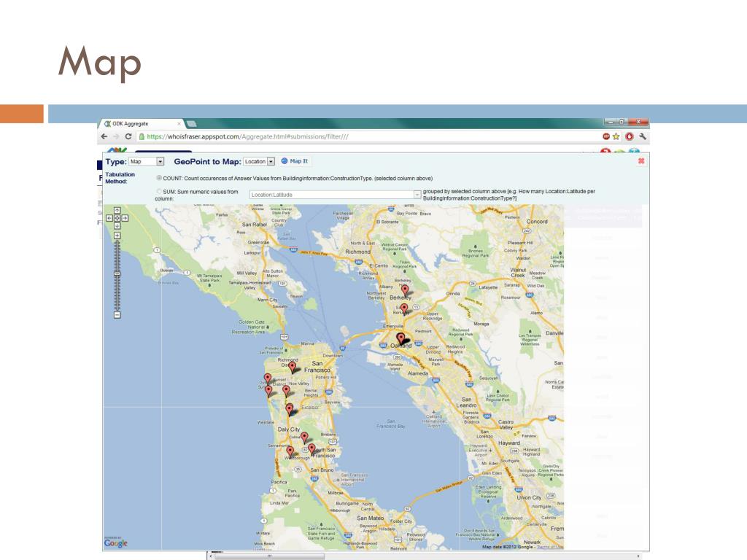This screenshot has width=747, height=560.
Task: Click the Hayward label on the map
Action: click(x=509, y=443)
